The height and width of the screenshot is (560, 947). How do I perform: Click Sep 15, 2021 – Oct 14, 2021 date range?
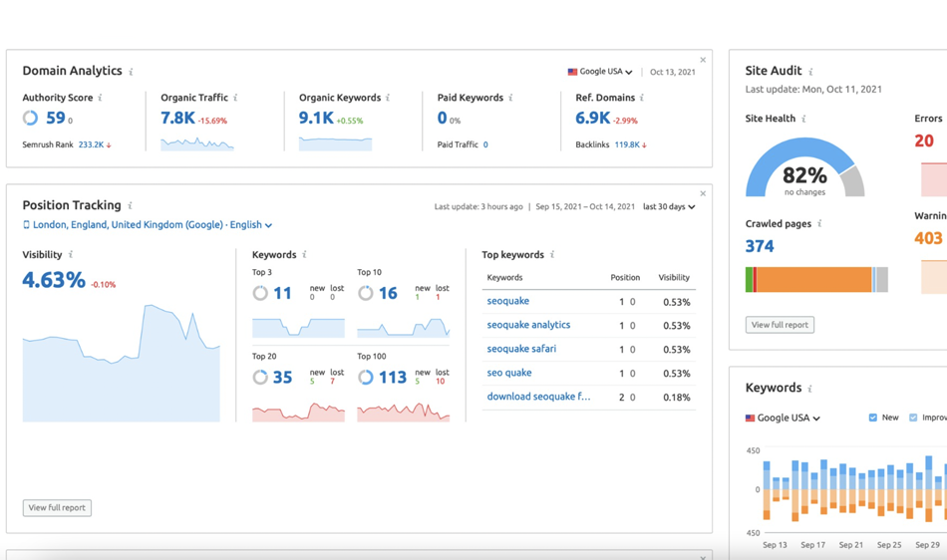coord(585,206)
